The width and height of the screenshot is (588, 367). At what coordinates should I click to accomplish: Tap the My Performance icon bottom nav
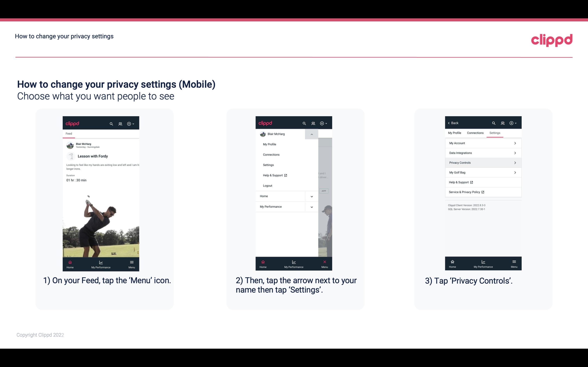[x=101, y=264]
